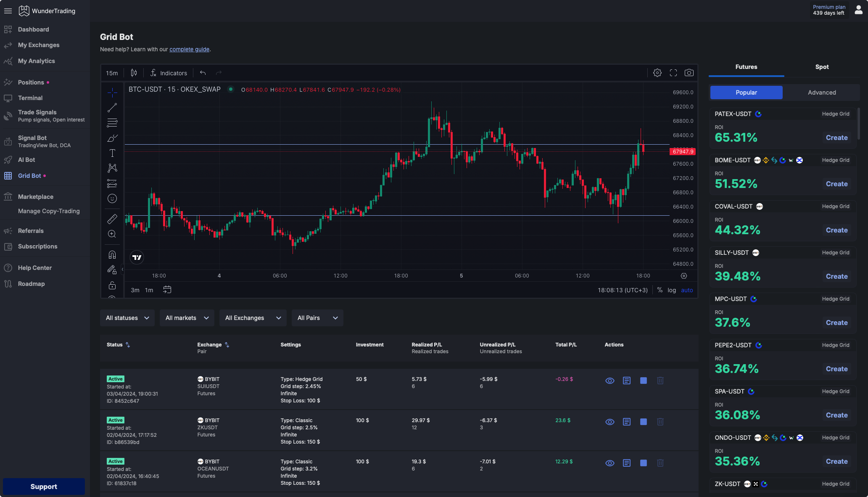Take a chart snapshot with the camera icon
The width and height of the screenshot is (868, 497).
coord(689,72)
